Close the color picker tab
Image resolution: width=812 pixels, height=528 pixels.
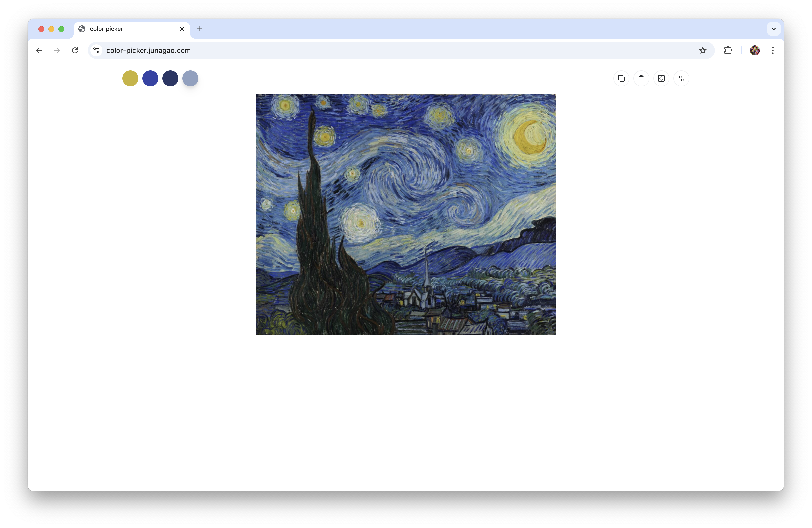[x=182, y=29]
